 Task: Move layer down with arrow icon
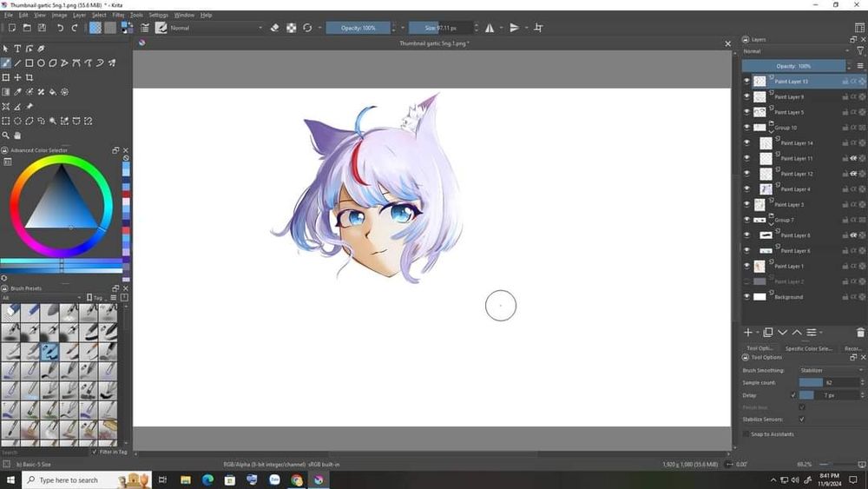(782, 333)
